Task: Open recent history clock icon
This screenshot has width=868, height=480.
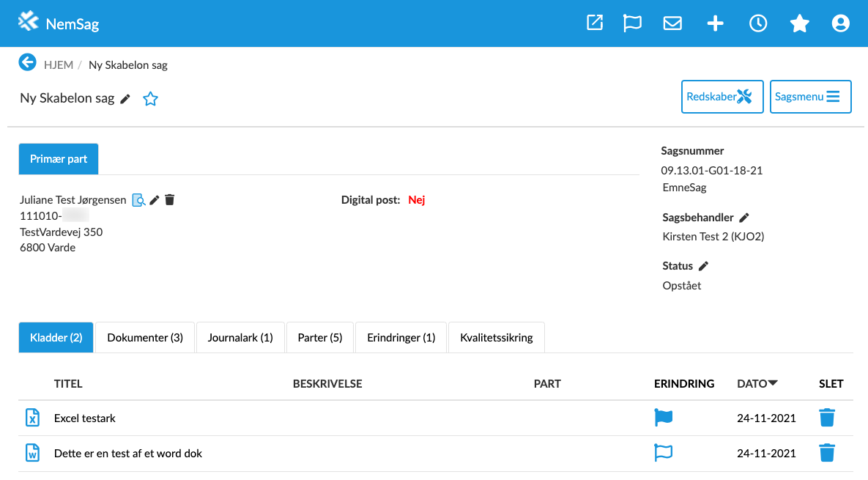Action: [x=758, y=23]
